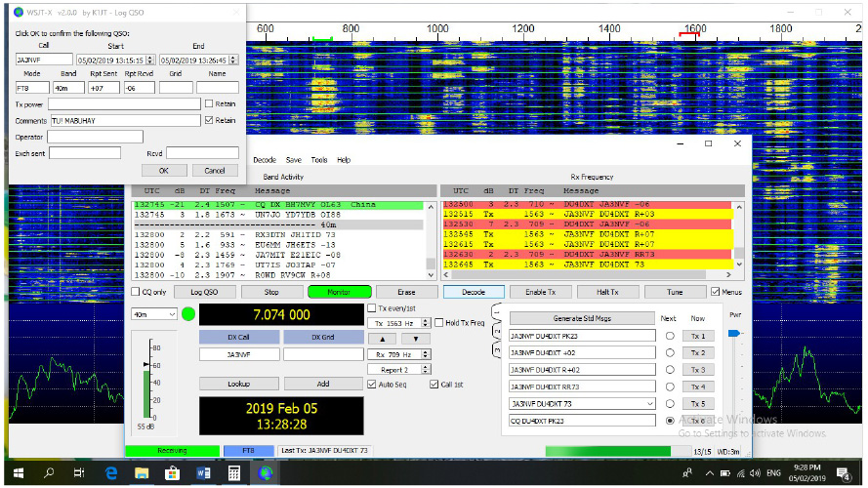
Task: Click the Rx Frequency horizontal scrollbar
Action: coord(589,274)
